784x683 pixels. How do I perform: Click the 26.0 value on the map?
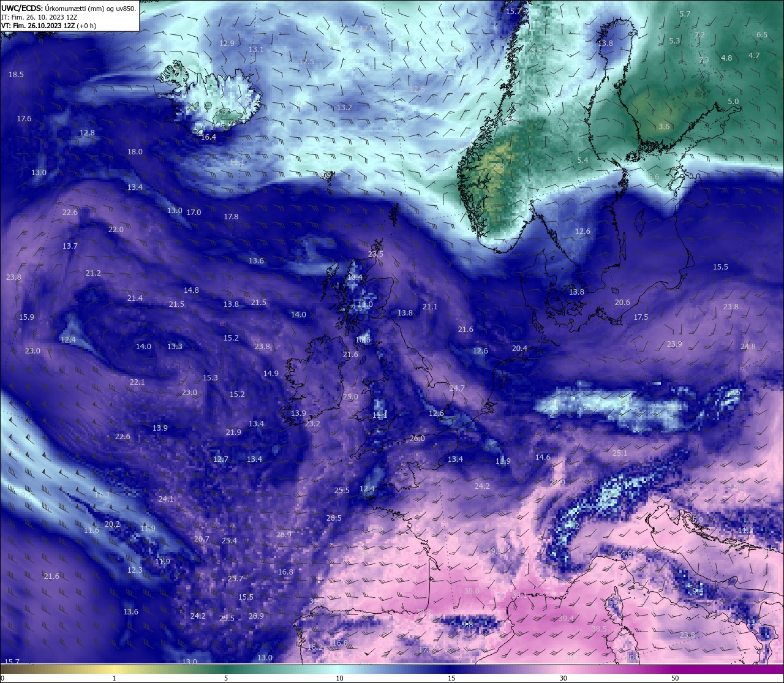[x=417, y=439]
